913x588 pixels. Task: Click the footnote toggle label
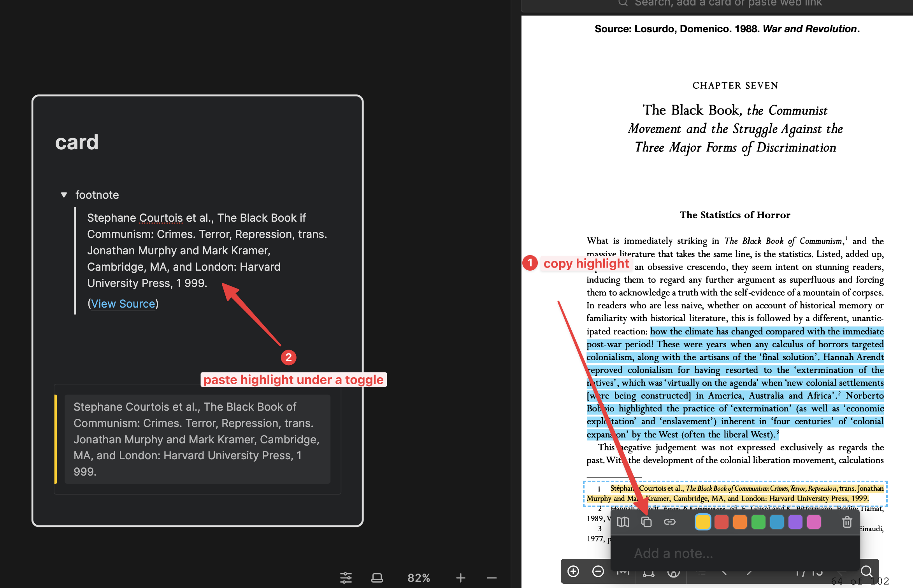97,195
